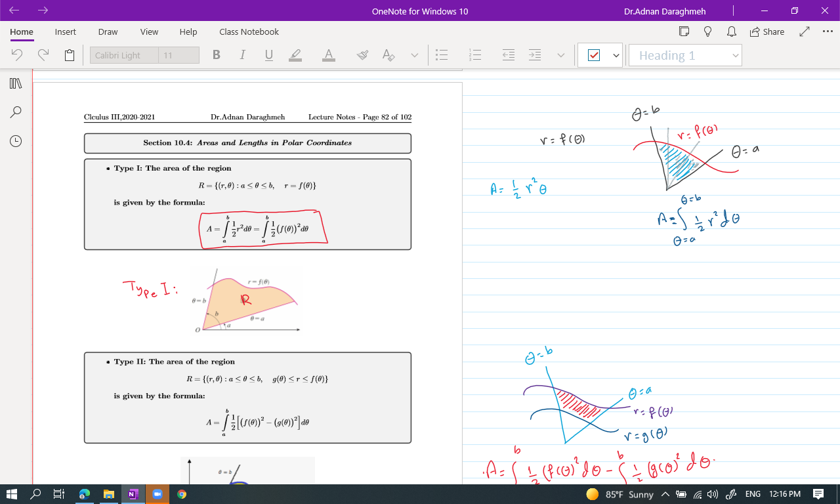Expand the tags dropdown arrow beside the checkbox
Screen dimensions: 840x504
(616, 56)
